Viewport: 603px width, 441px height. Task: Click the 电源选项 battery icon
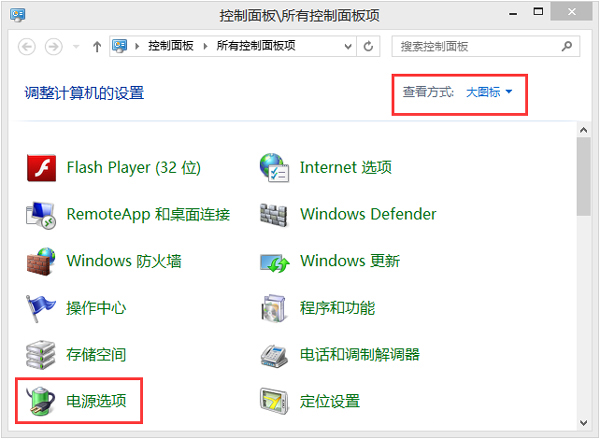40,401
